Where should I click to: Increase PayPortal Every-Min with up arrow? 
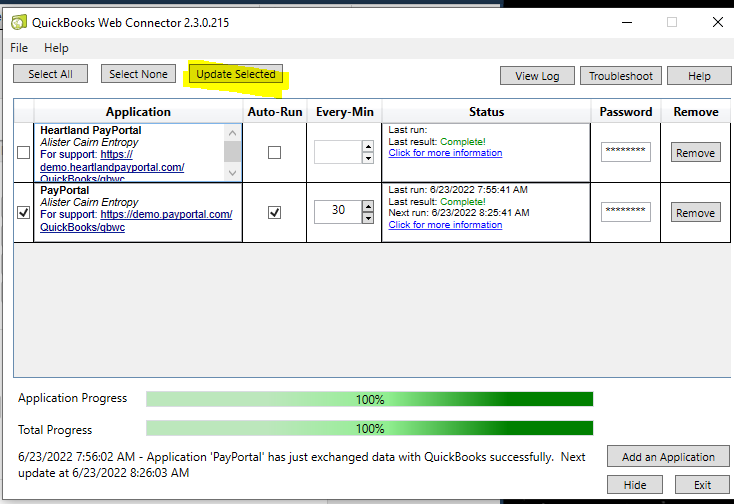pyautogui.click(x=368, y=206)
